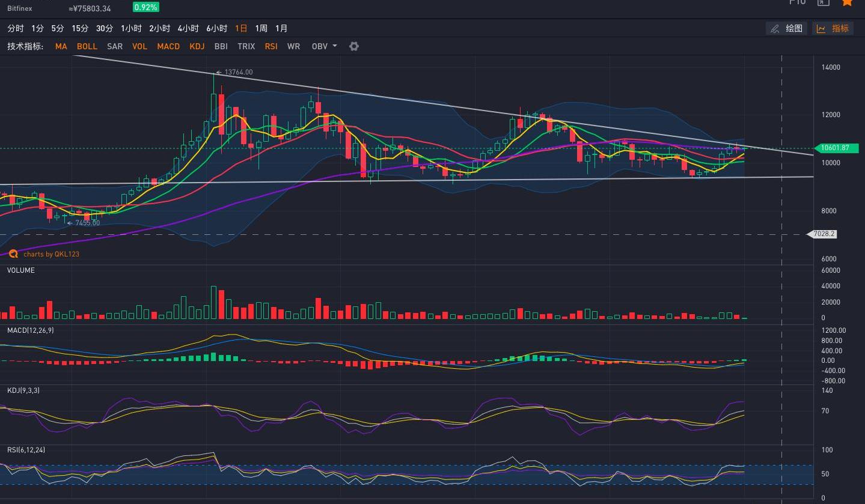The width and height of the screenshot is (865, 504).
Task: Switch to 分时 time-sharing view
Action: click(16, 28)
